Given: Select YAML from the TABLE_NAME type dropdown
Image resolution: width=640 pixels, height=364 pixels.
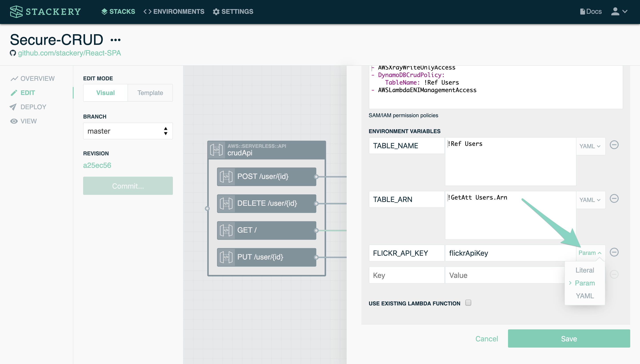Looking at the screenshot, I should [x=590, y=145].
